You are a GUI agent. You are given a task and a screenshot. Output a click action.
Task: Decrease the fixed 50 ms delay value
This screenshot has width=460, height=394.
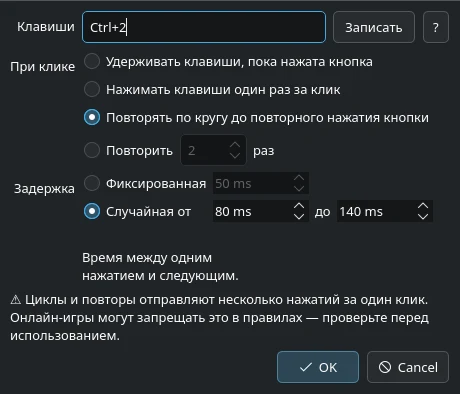click(299, 188)
